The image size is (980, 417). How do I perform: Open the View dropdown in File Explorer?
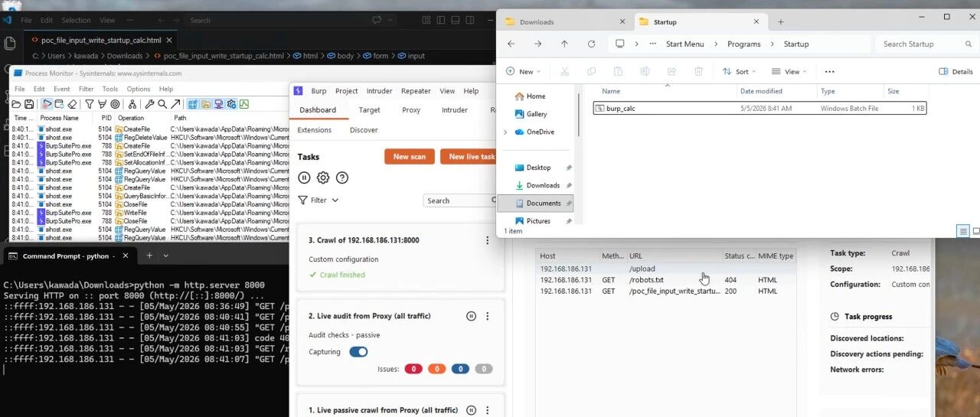coord(789,71)
